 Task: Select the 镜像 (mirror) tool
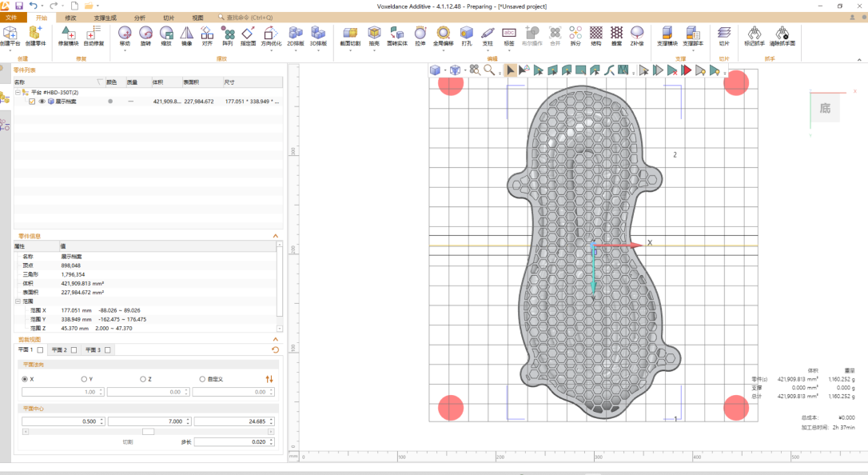pos(186,33)
